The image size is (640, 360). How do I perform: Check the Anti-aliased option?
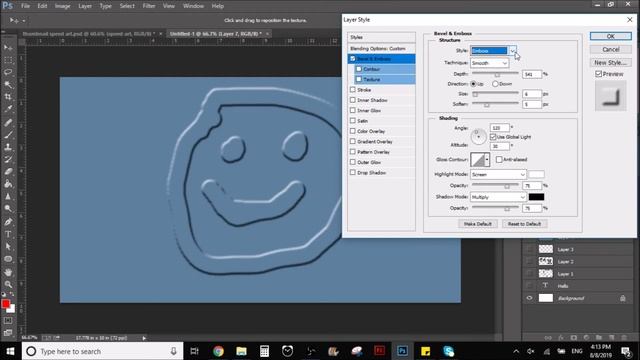click(499, 159)
